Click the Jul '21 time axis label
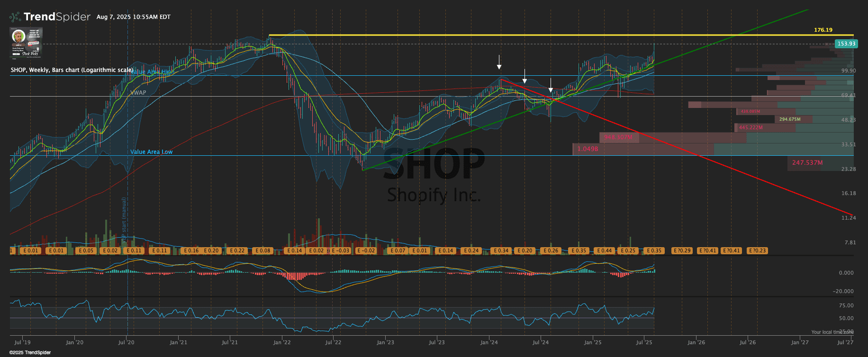Screen dimensions: 868x357 point(230,342)
